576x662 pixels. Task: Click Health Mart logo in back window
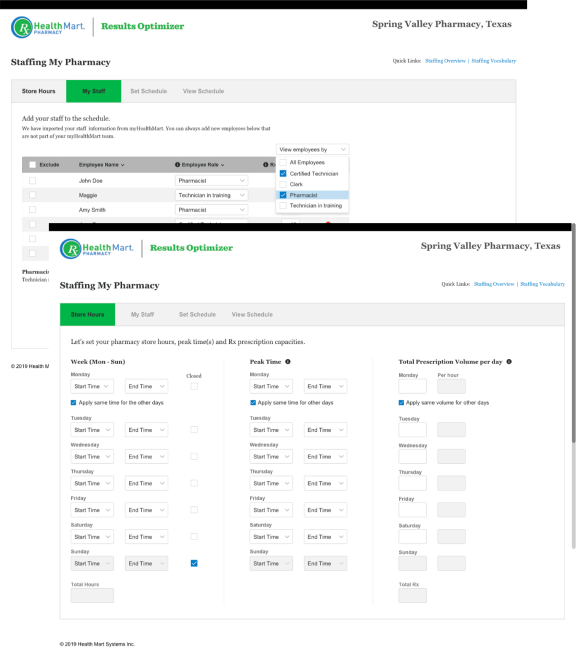click(x=48, y=27)
